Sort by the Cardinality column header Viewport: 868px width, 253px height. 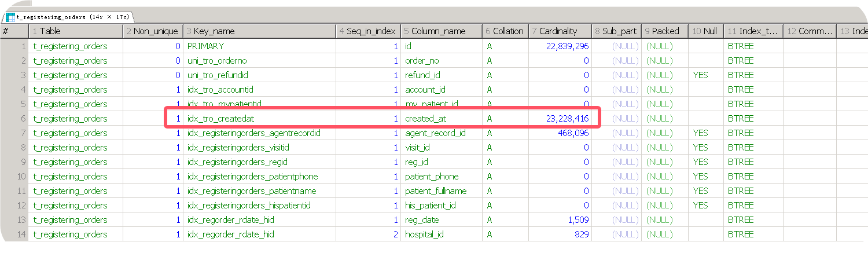click(560, 31)
